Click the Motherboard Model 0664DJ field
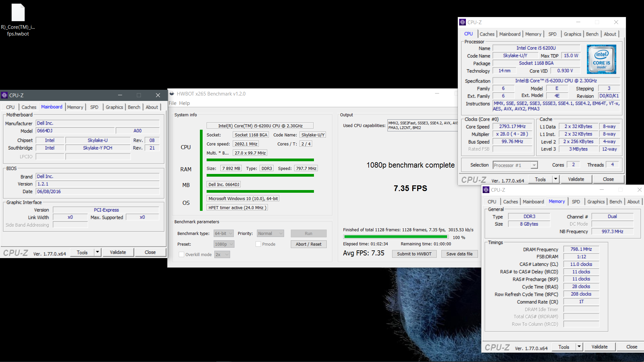This screenshot has height=362, width=644. [75, 131]
